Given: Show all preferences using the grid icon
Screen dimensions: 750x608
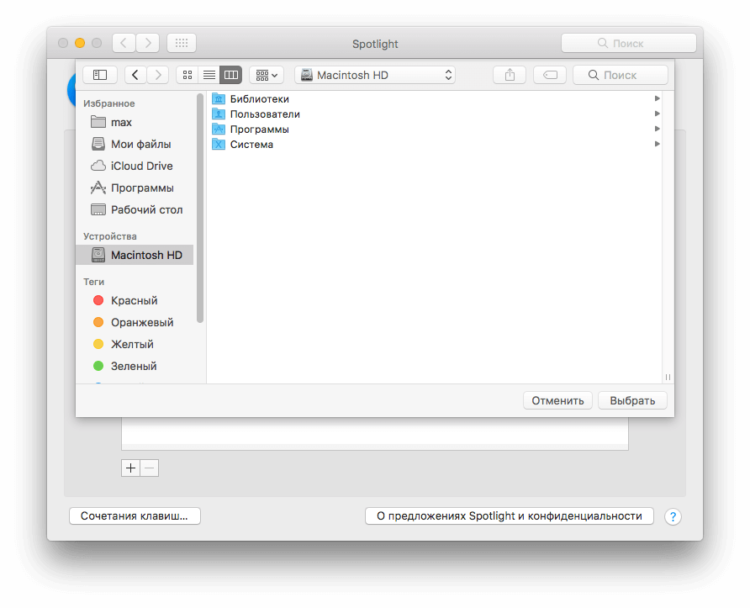Looking at the screenshot, I should [x=181, y=43].
